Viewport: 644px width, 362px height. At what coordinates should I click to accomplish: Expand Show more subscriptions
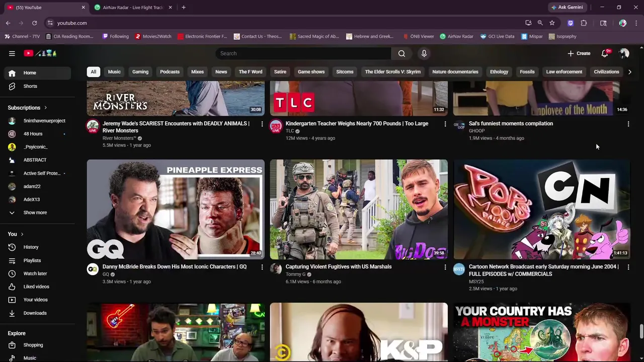[x=38, y=213]
